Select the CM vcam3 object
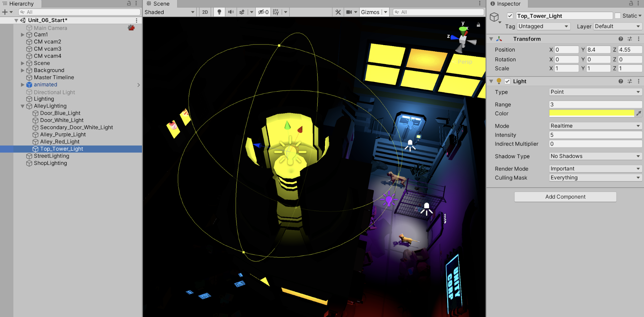The height and width of the screenshot is (317, 644). (x=47, y=49)
